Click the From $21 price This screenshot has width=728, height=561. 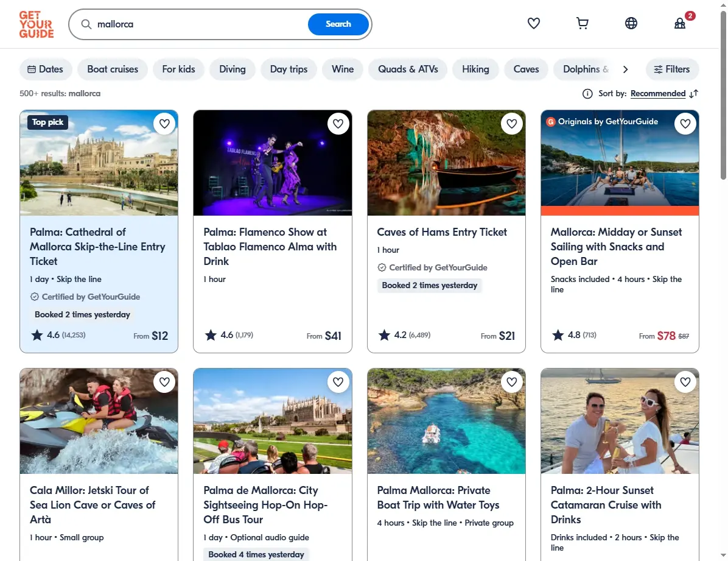[x=498, y=336]
